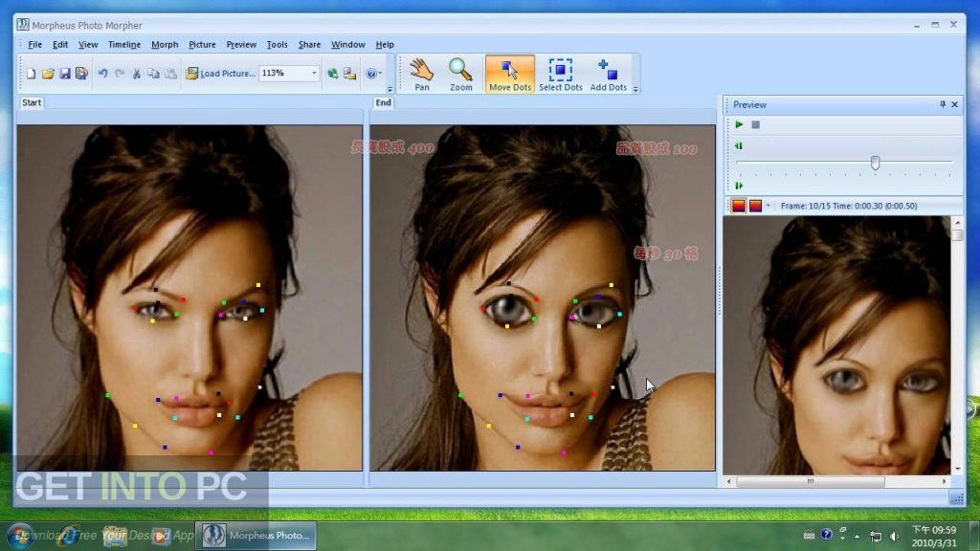Step forward one preview frame
980x551 pixels.
pos(739,186)
